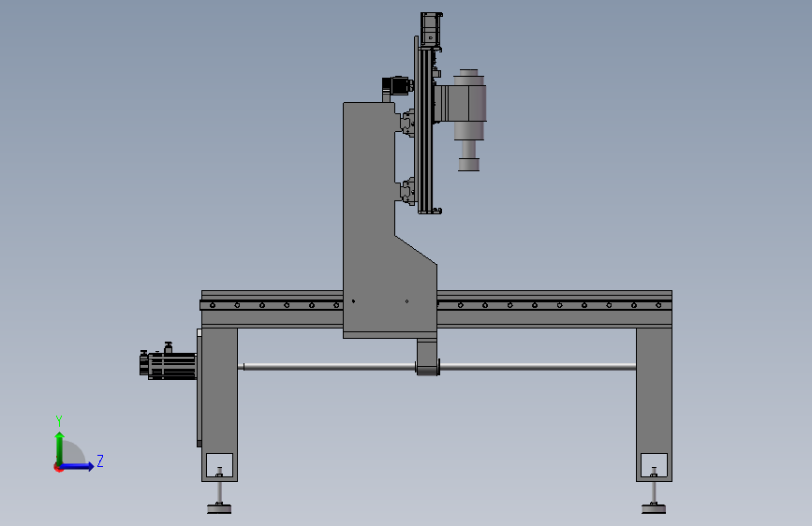Click the green Y axis arrow of the triad
Viewport: 812px width, 526px height.
(60, 447)
